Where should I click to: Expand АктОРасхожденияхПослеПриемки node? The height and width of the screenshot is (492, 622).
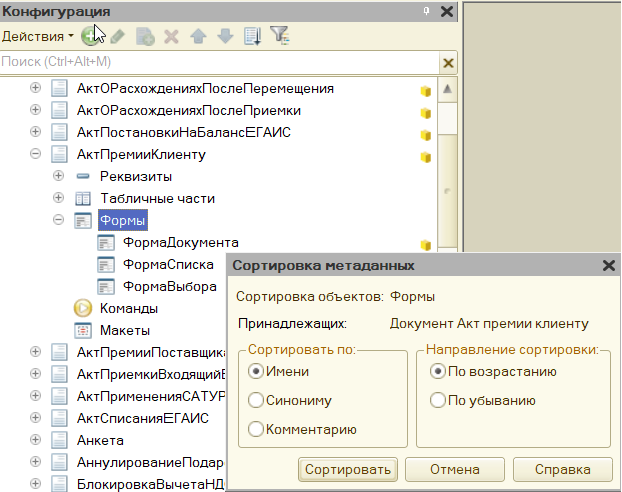pyautogui.click(x=35, y=109)
